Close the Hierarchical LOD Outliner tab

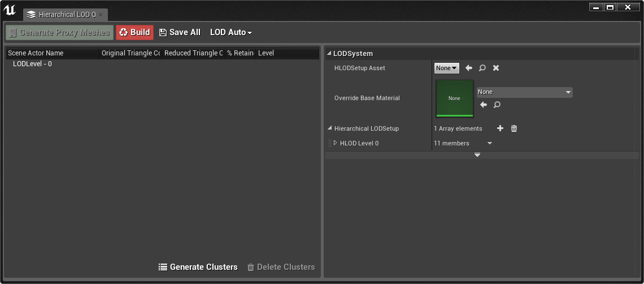(x=101, y=15)
